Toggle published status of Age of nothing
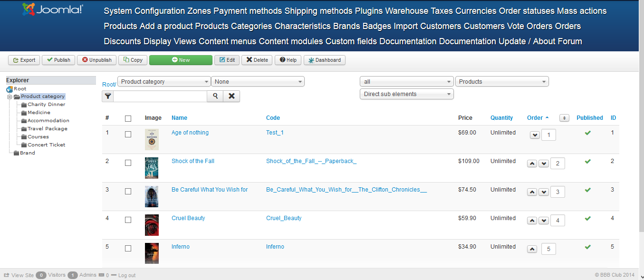Viewport: 644px width, 280px height. click(588, 133)
